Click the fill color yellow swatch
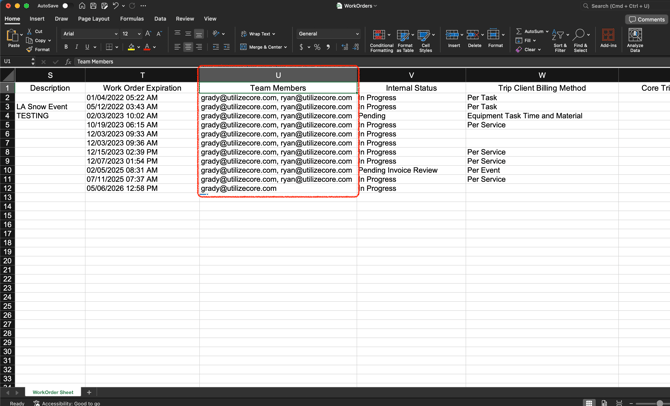 point(131,47)
